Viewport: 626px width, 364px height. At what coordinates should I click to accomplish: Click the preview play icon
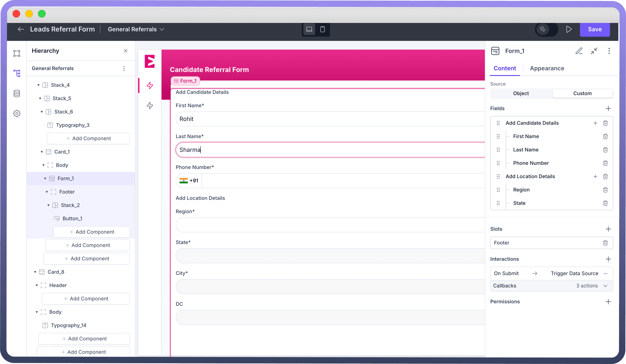click(569, 29)
